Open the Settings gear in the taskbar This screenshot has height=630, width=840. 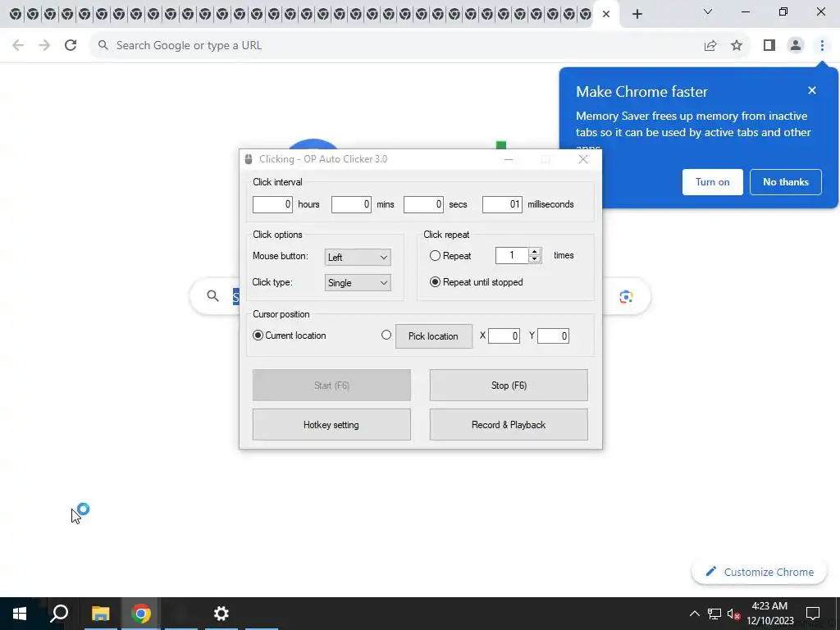click(221, 614)
